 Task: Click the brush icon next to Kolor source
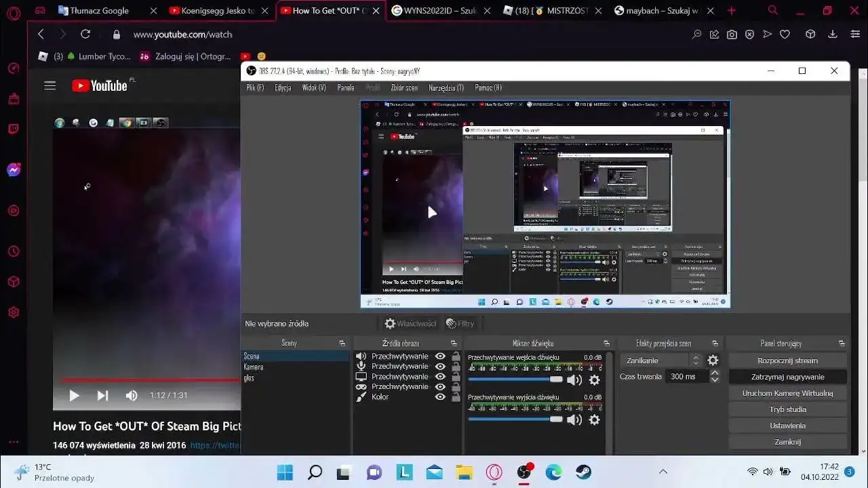tap(361, 396)
